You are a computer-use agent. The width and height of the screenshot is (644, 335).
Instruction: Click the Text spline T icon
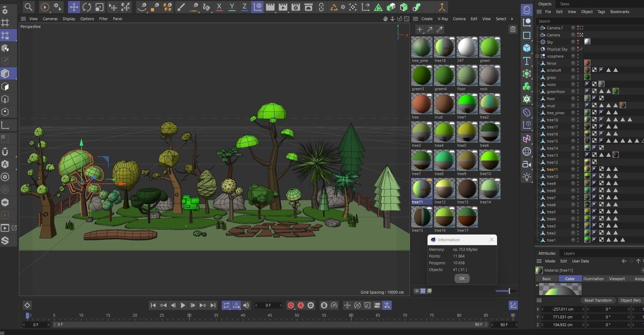tap(527, 61)
